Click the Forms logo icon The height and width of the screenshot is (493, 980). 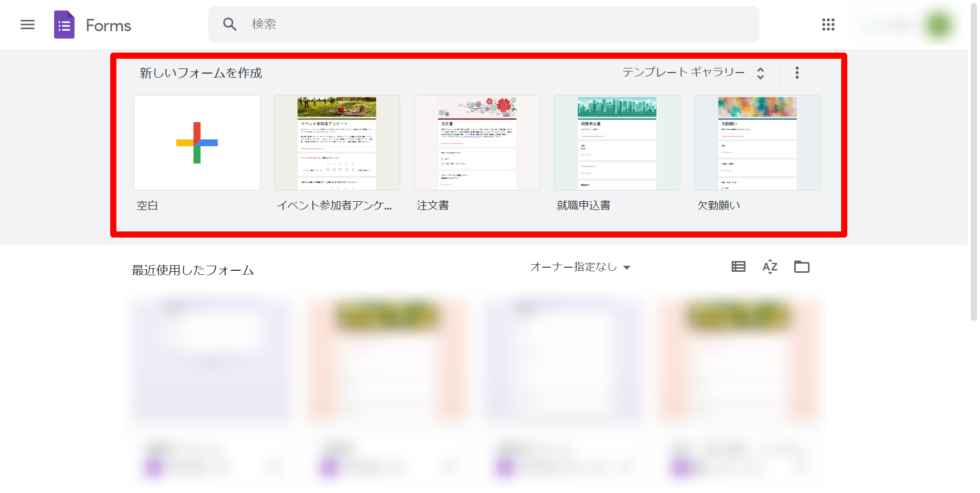click(x=64, y=25)
